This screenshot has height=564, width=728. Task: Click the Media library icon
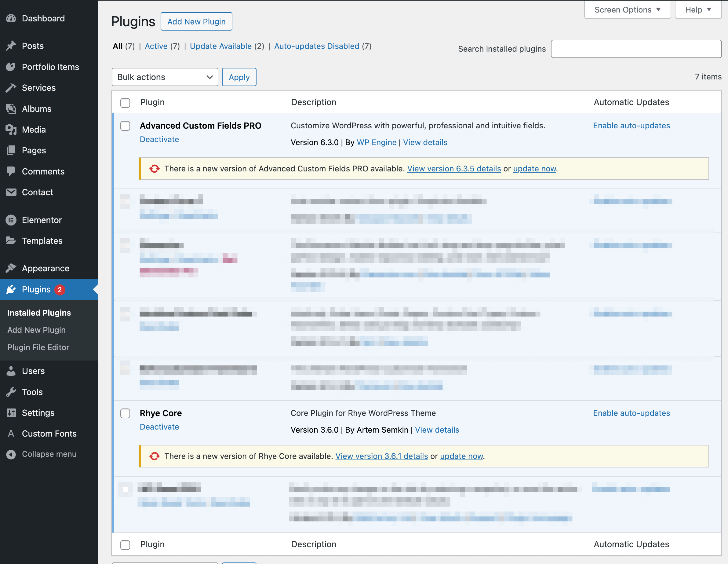(x=11, y=130)
